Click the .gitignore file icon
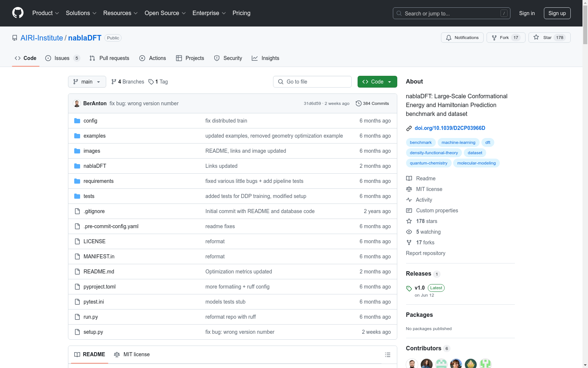This screenshot has width=588, height=368. [77, 211]
